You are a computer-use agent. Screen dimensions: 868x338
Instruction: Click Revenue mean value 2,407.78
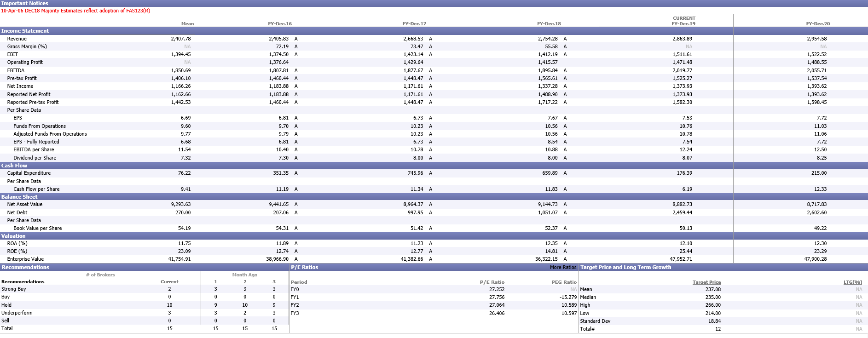[x=180, y=39]
